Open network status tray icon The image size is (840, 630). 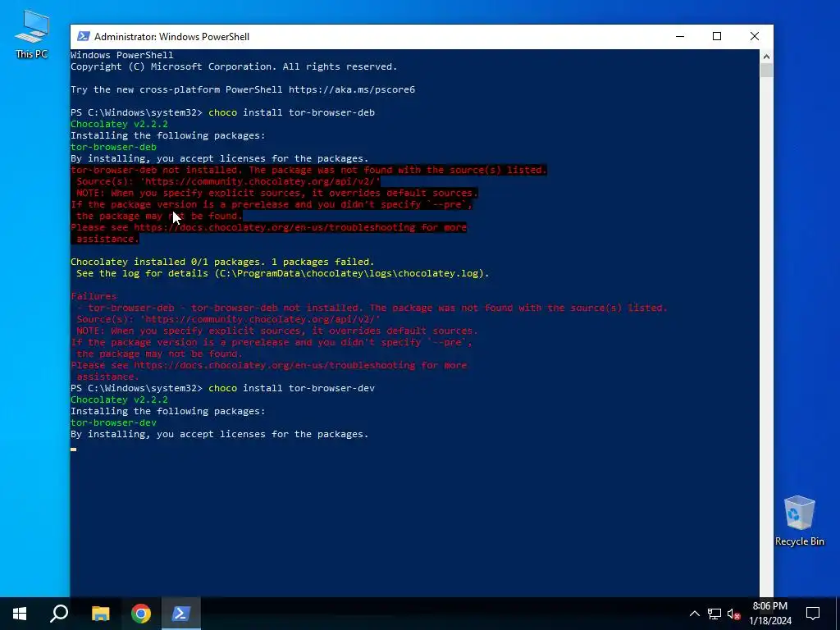[x=714, y=614]
